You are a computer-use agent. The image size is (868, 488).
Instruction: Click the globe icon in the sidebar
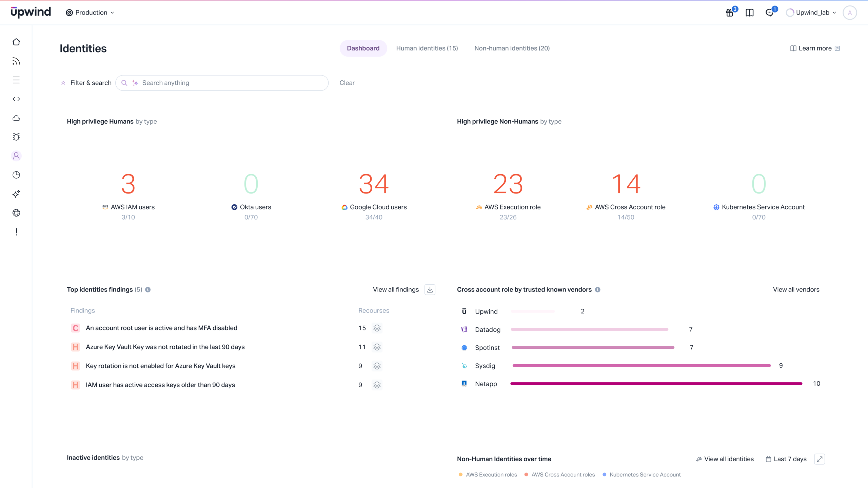(x=16, y=213)
